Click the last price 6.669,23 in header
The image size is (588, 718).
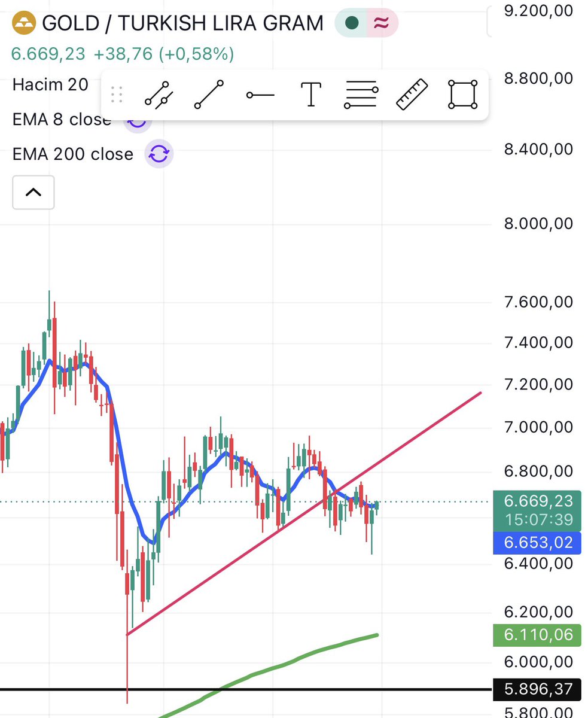[48, 54]
